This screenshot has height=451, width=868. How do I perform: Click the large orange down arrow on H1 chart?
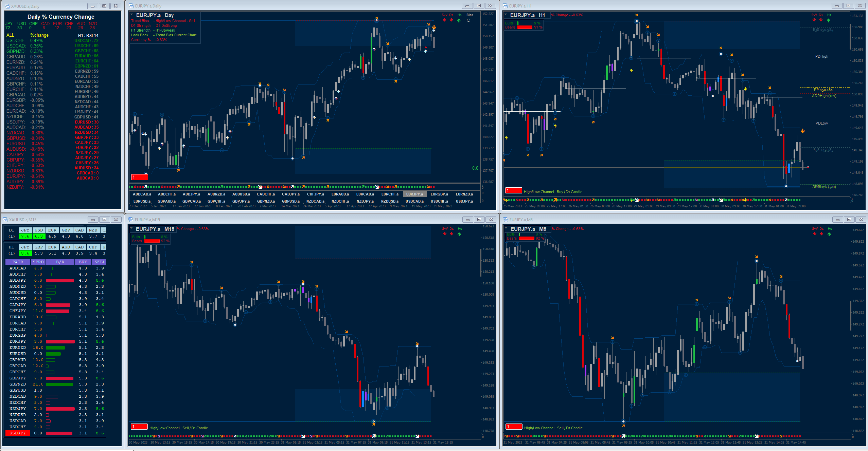click(802, 131)
